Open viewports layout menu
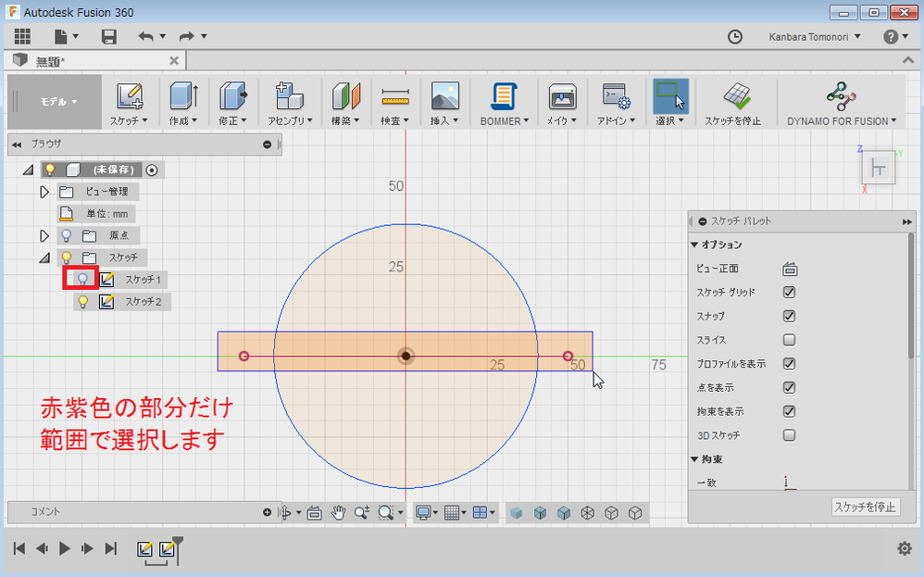The width and height of the screenshot is (924, 577). pos(483,513)
